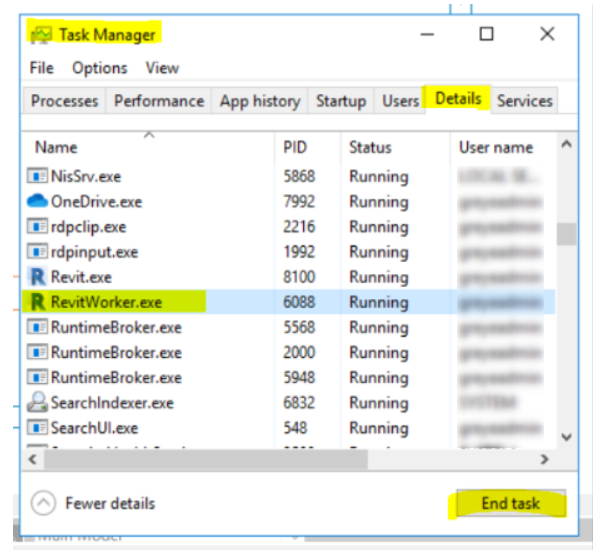Click PID value 2216
This screenshot has width=598, height=557.
(x=299, y=227)
